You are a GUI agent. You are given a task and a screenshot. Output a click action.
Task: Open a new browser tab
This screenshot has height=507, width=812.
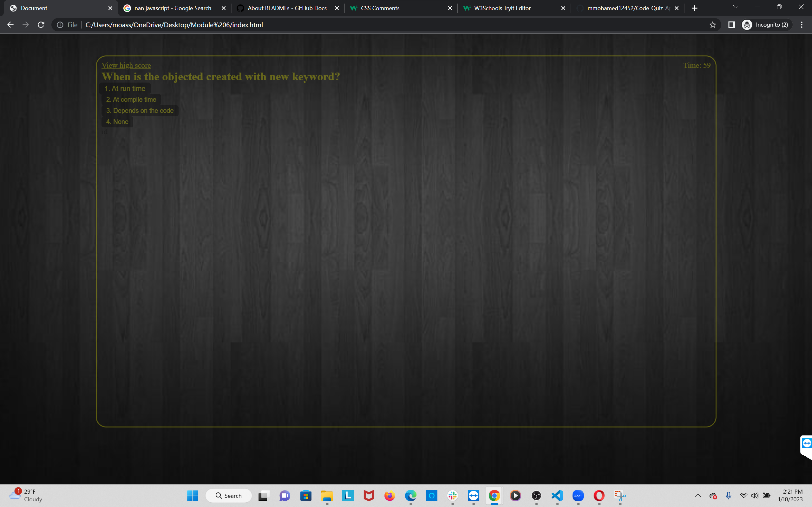click(x=695, y=8)
